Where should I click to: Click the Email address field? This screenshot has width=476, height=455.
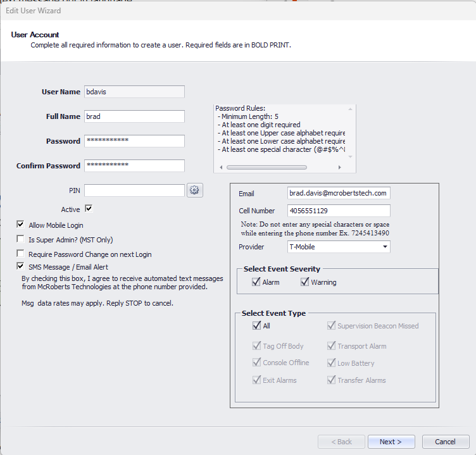coord(338,193)
